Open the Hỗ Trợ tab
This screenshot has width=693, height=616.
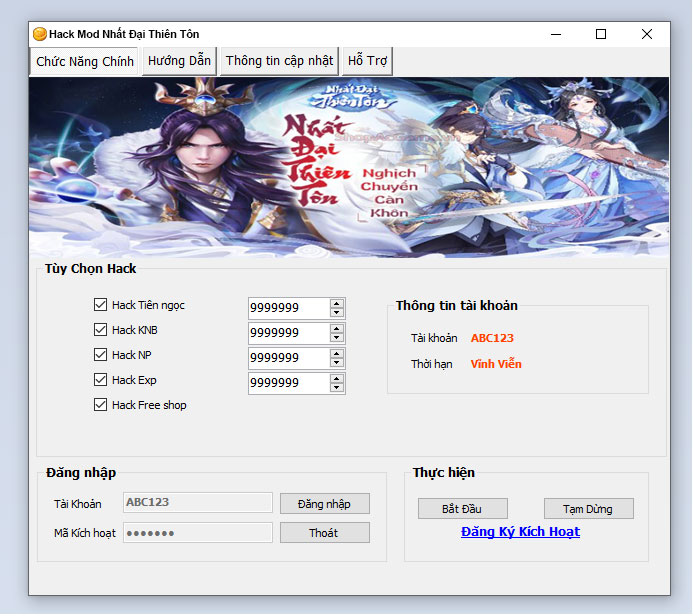[367, 61]
